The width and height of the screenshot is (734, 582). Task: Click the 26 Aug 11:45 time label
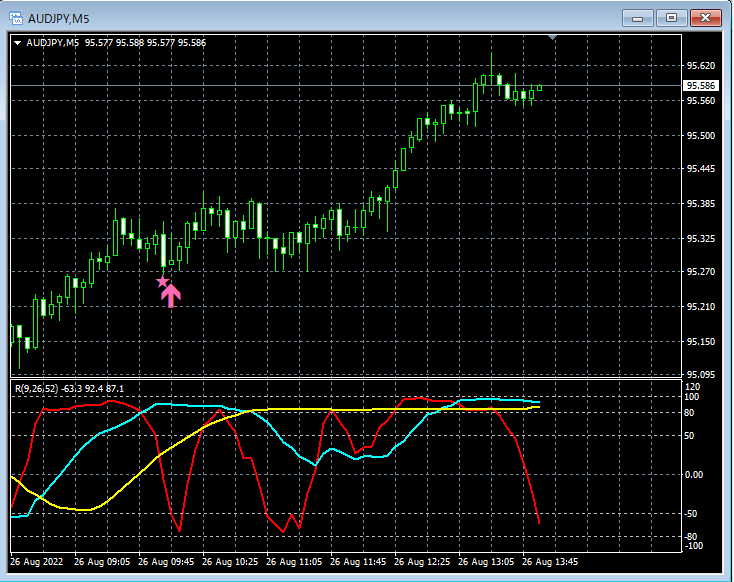click(358, 561)
